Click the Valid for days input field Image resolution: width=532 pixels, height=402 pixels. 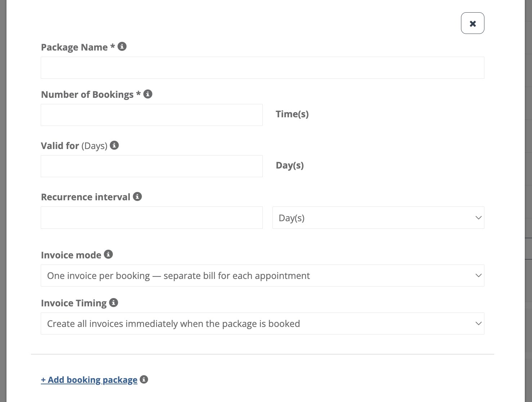[152, 166]
